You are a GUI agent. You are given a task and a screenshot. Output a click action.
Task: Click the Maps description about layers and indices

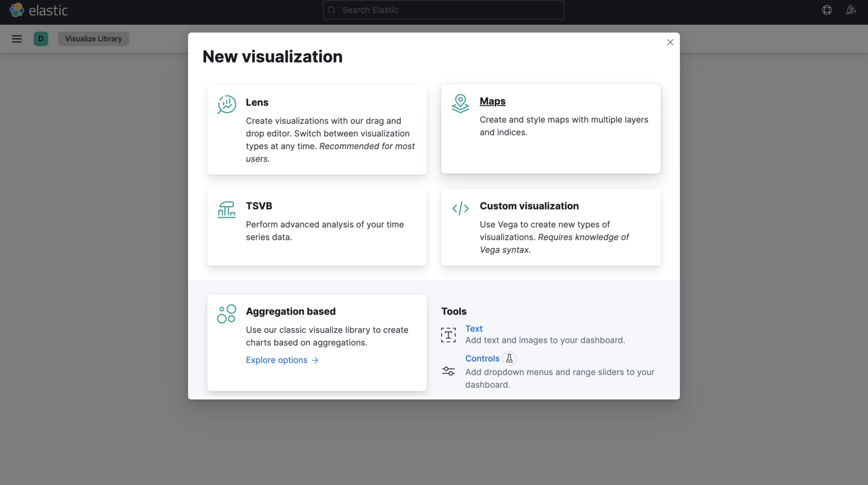coord(564,126)
